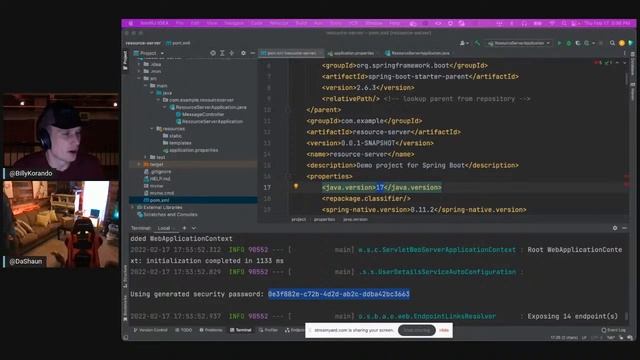Click Run with Coverage icon
Image resolution: width=640 pixels, height=360 pixels.
click(578, 43)
